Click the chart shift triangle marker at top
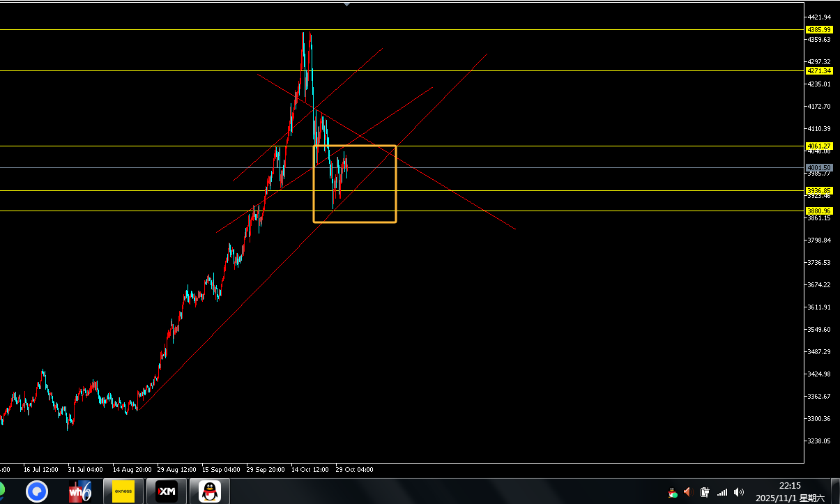 pos(347,3)
